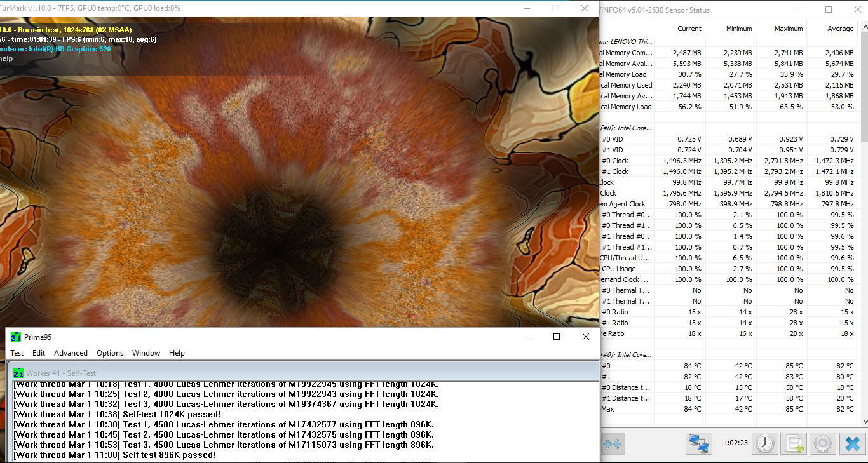Screen dimensions: 868x463
Task: Select Test 3 M17115073 FFT 896K log line
Action: click(223, 445)
